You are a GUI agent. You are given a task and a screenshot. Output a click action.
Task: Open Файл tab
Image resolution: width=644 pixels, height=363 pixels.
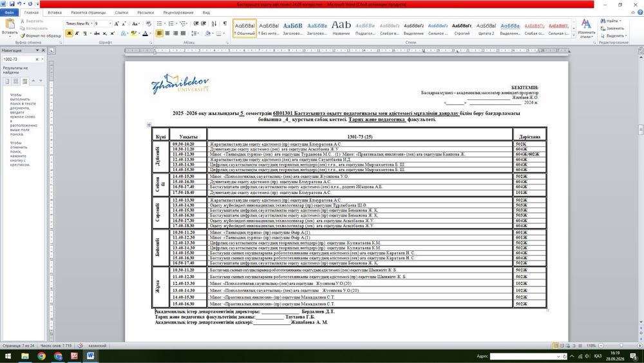(9, 13)
